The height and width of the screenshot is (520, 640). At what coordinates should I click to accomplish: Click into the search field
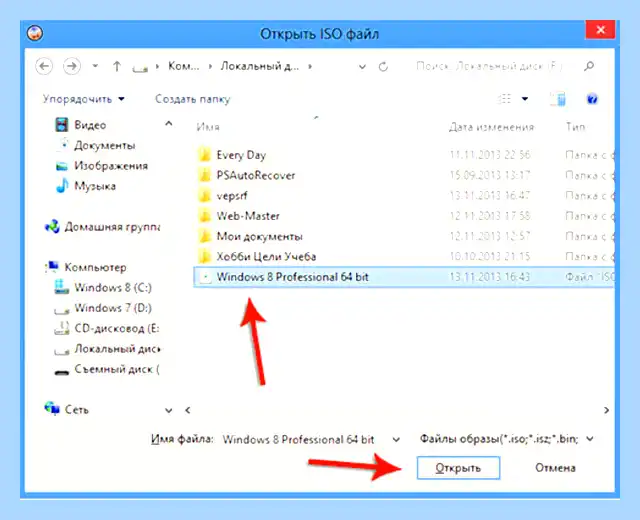[489, 66]
